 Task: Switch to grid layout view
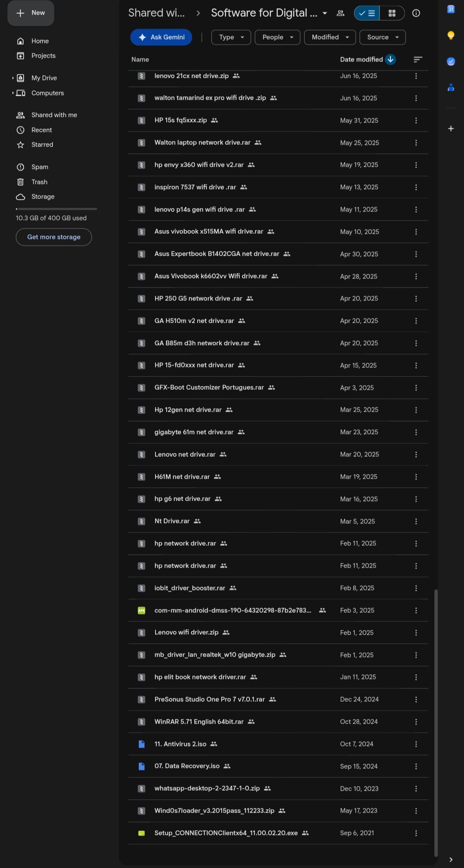pyautogui.click(x=392, y=13)
